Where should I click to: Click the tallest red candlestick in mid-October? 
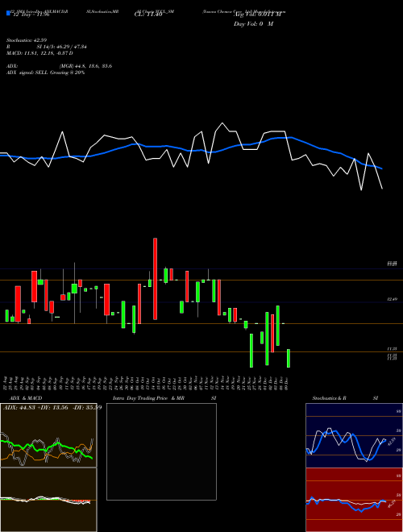tap(155, 279)
